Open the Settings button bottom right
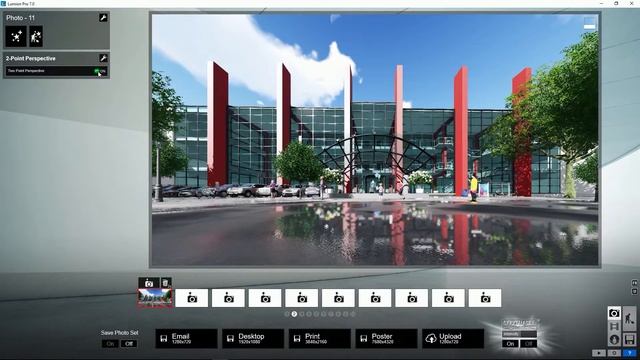The height and width of the screenshot is (360, 640). 614,353
